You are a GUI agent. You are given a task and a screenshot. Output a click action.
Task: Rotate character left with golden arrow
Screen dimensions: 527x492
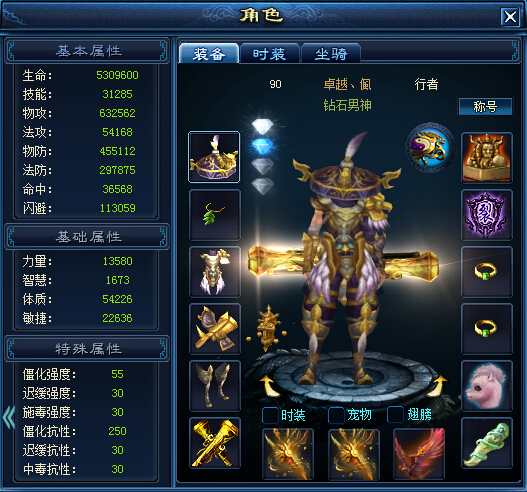[269, 386]
